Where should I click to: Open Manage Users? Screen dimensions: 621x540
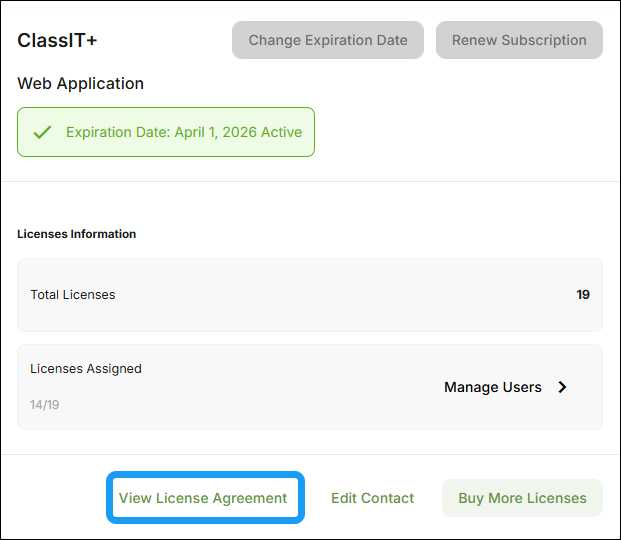pyautogui.click(x=493, y=387)
